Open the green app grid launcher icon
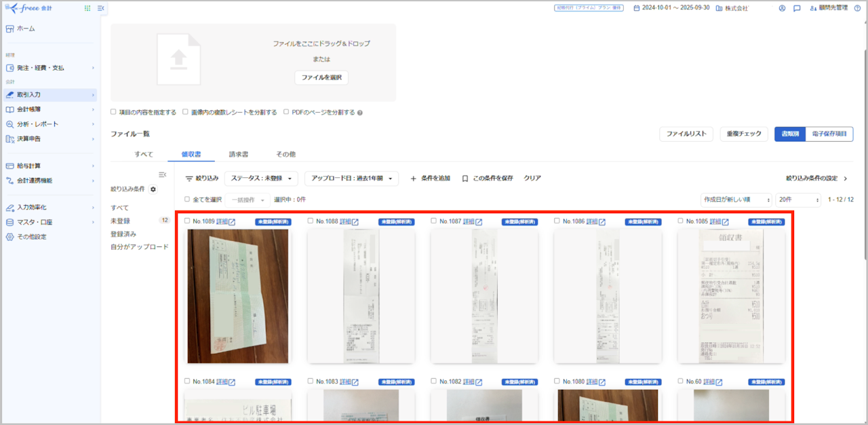Image resolution: width=868 pixels, height=425 pixels. click(87, 8)
